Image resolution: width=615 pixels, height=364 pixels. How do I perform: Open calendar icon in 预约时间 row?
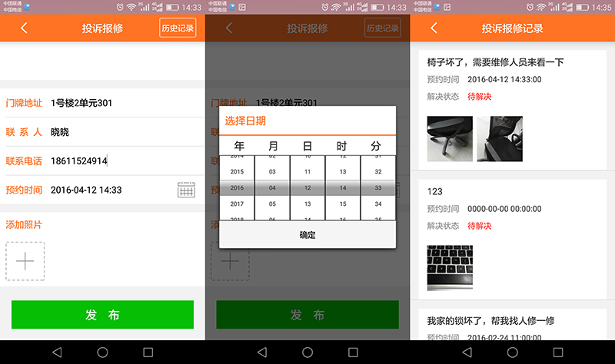coord(186,190)
